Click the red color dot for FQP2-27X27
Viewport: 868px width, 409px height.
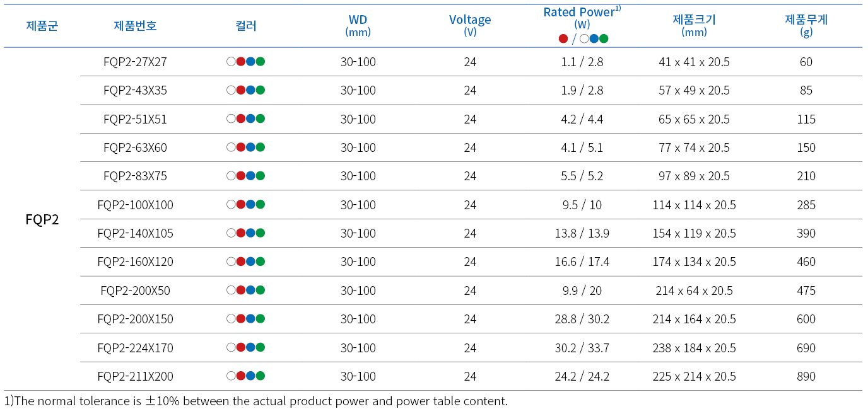(240, 62)
